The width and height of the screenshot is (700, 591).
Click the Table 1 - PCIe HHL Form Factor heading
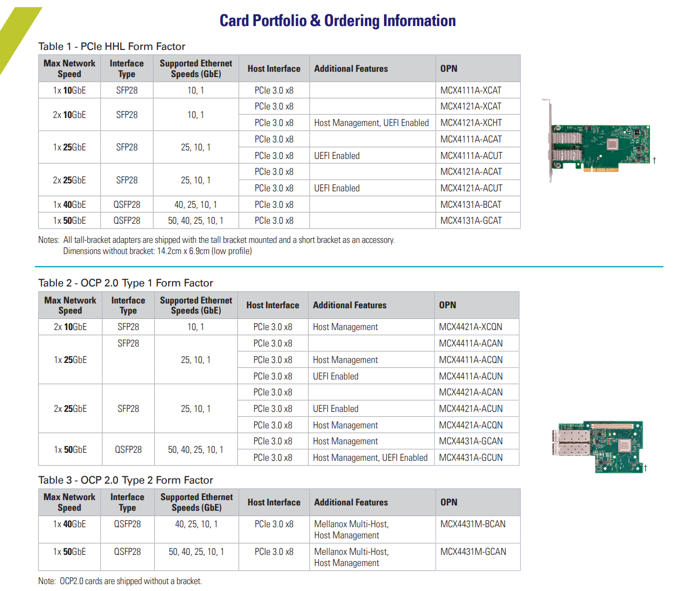click(112, 47)
